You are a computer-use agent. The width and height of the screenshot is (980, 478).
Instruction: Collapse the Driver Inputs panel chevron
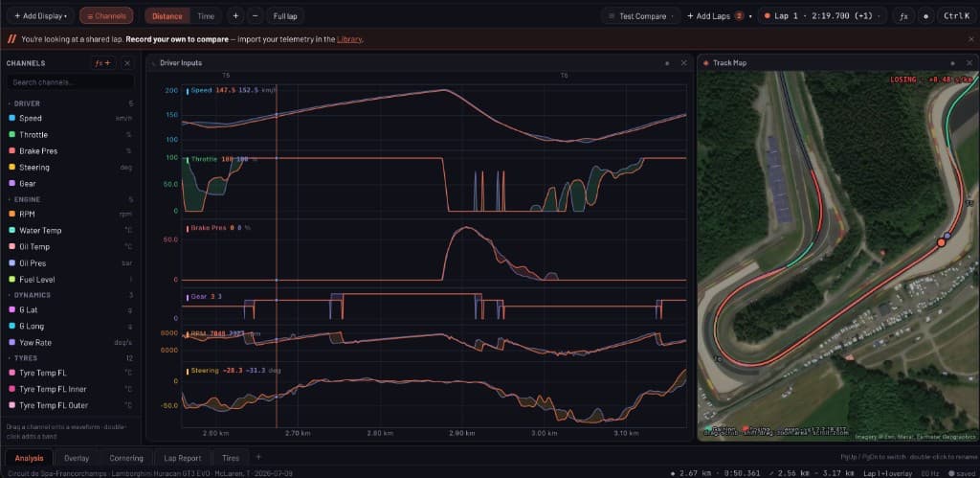[154, 63]
